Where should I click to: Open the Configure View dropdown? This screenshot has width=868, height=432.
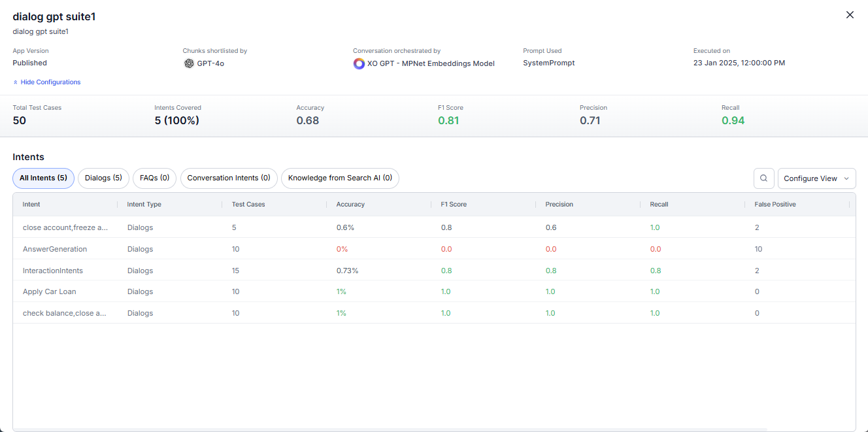coord(816,178)
